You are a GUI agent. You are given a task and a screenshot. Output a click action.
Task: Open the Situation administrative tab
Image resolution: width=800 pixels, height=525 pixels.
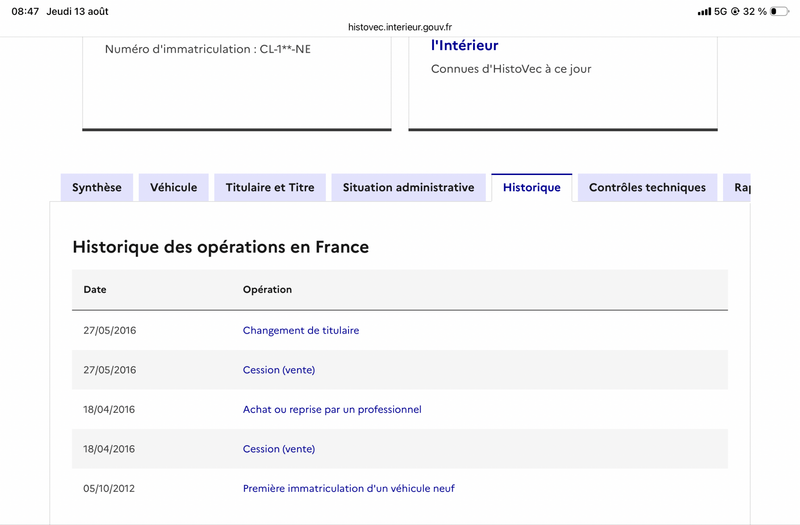408,187
